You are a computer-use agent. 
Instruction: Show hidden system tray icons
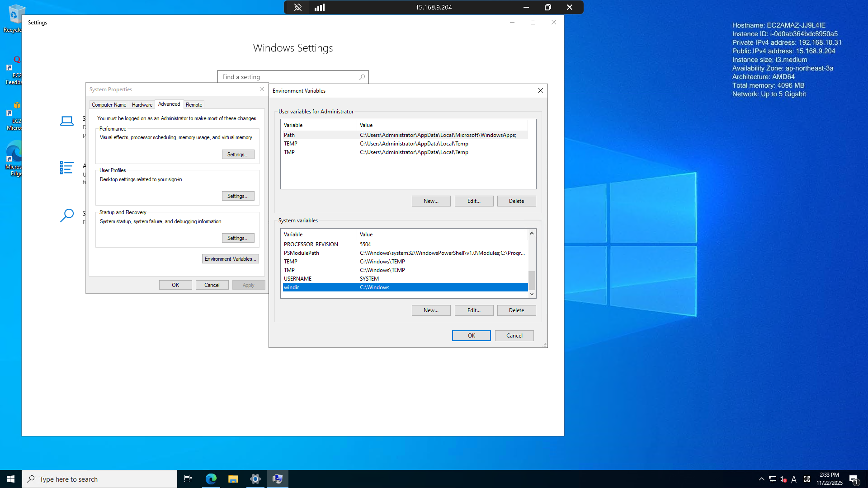click(762, 479)
